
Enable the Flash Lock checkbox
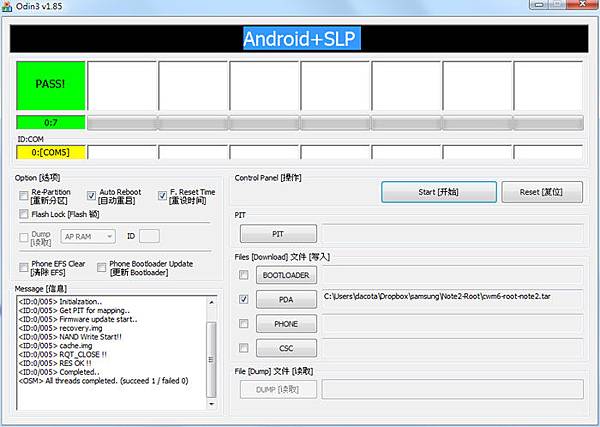coord(24,214)
